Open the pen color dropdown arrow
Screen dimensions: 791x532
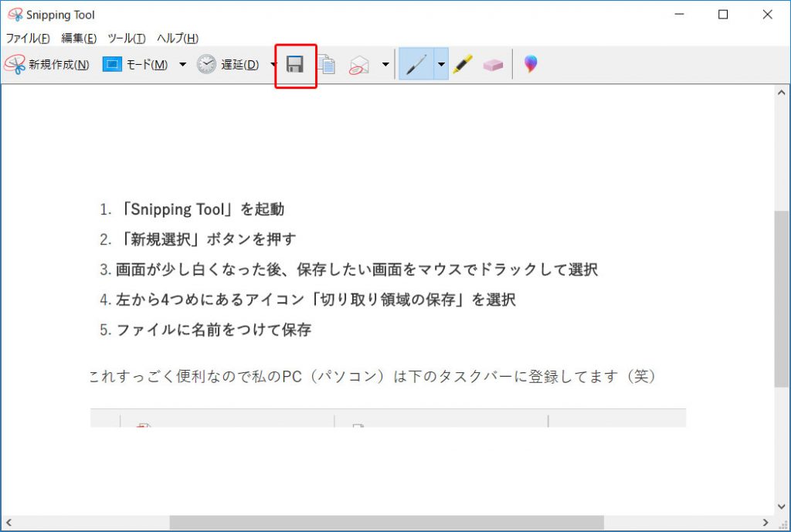point(440,64)
